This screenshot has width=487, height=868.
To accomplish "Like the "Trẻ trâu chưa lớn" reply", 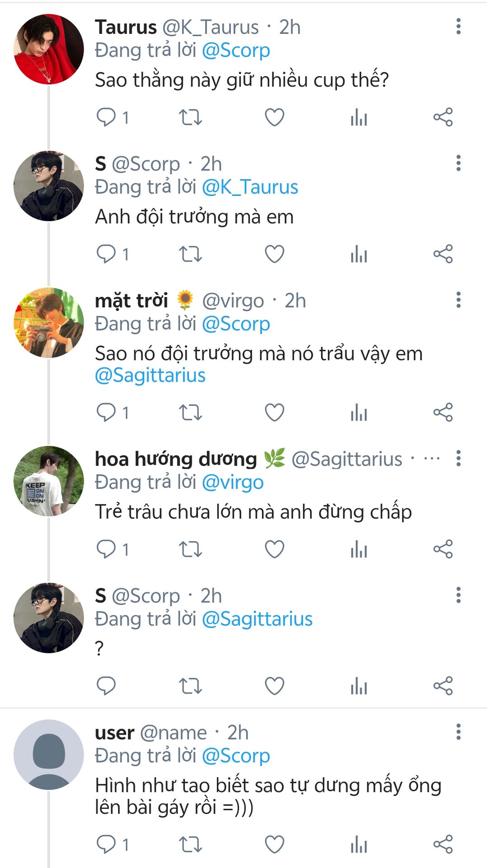I will [x=274, y=549].
